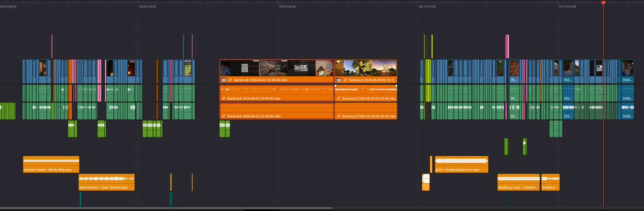
Task: Click the link icon on the lower 23-59-45 audio clip
Action: pyautogui.click(x=223, y=116)
